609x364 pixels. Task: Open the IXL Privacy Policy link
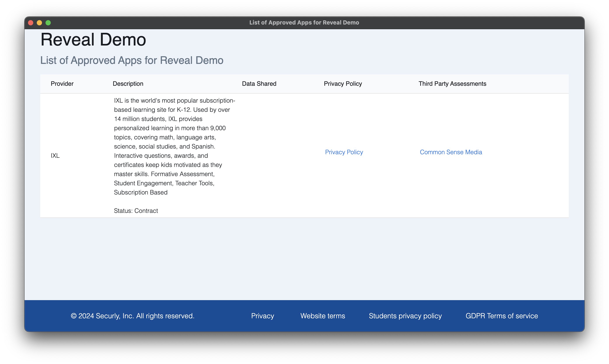[x=344, y=152]
